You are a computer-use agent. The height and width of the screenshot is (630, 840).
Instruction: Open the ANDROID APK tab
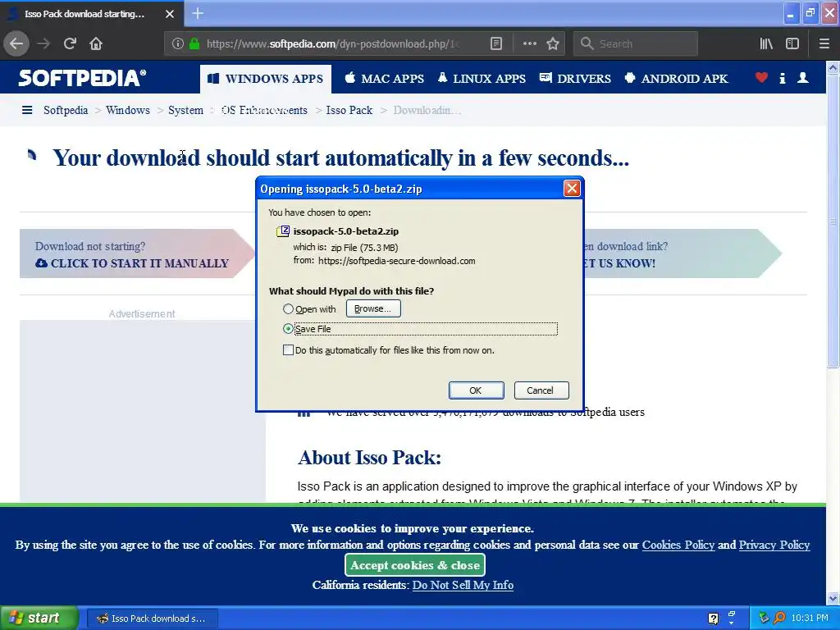click(676, 79)
